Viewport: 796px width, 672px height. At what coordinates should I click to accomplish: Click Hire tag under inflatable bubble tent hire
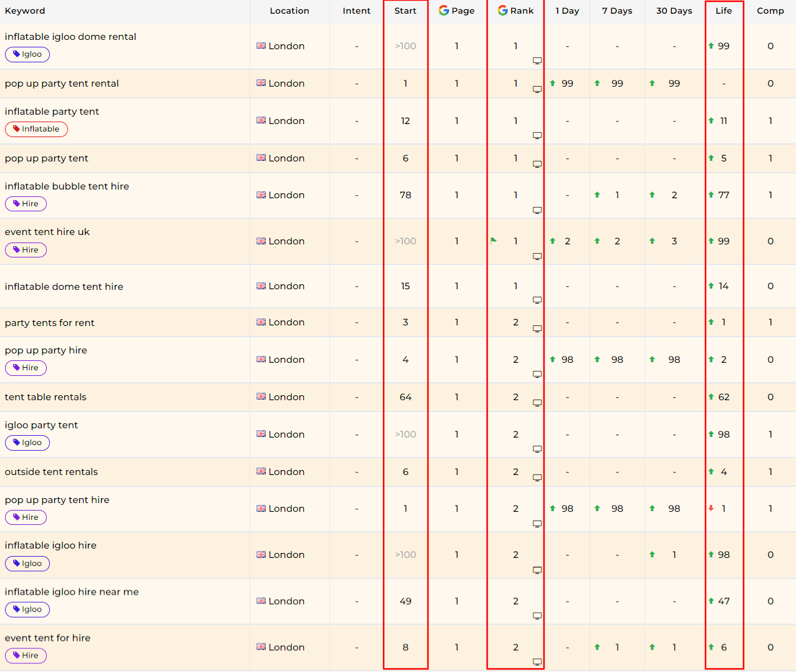coord(26,204)
